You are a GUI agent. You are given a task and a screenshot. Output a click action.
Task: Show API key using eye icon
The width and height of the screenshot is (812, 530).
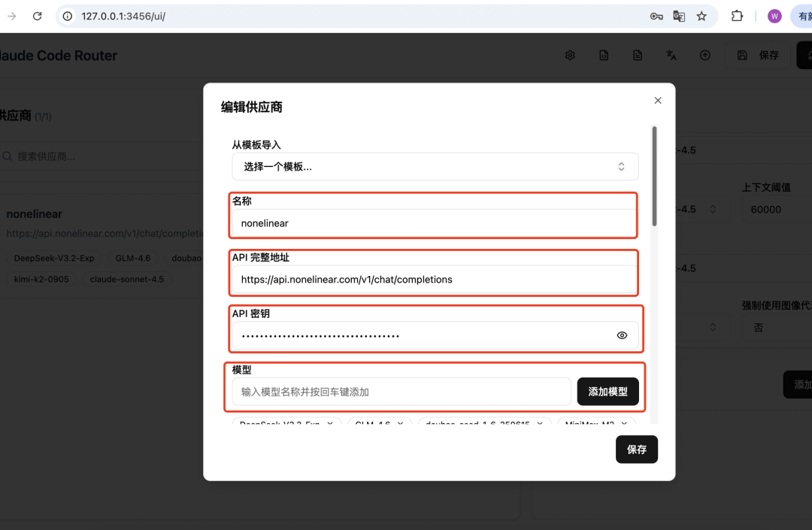(x=622, y=335)
